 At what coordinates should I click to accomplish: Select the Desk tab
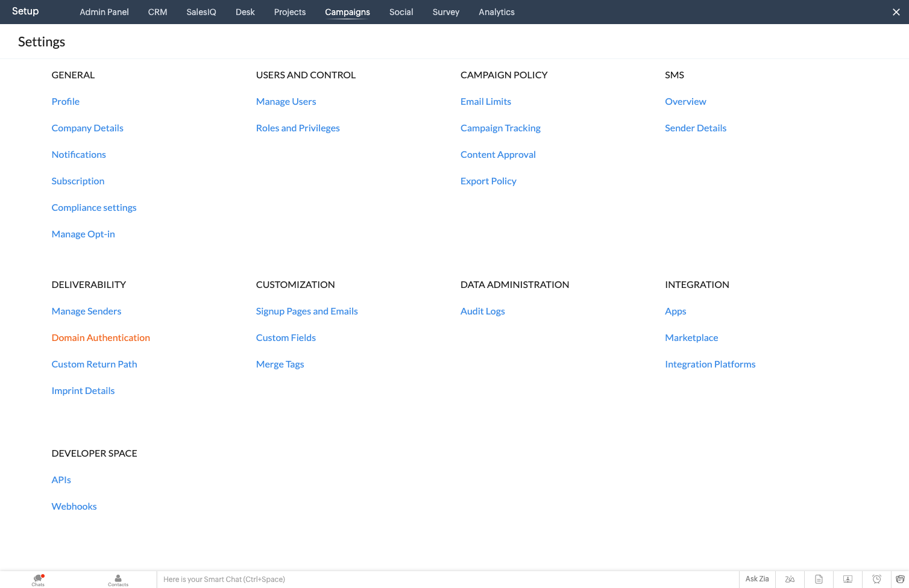pos(245,12)
